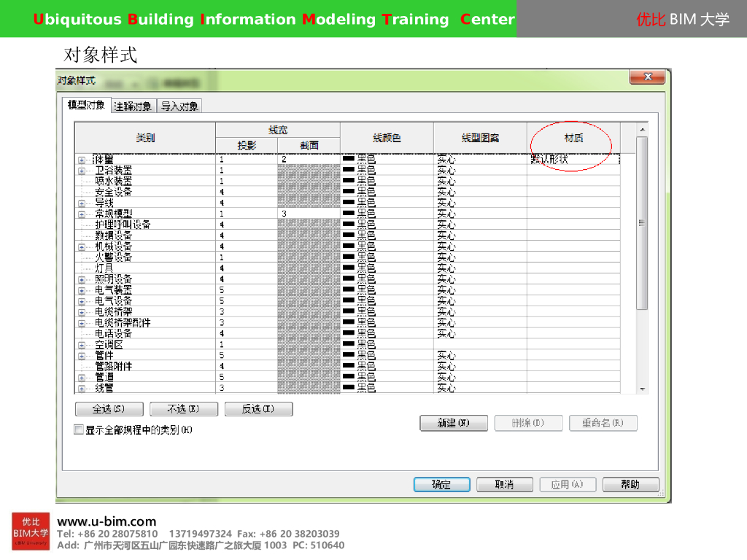Screen dimensions: 747x560
Task: Click 新建(N) to create subcategory
Action: click(x=453, y=423)
